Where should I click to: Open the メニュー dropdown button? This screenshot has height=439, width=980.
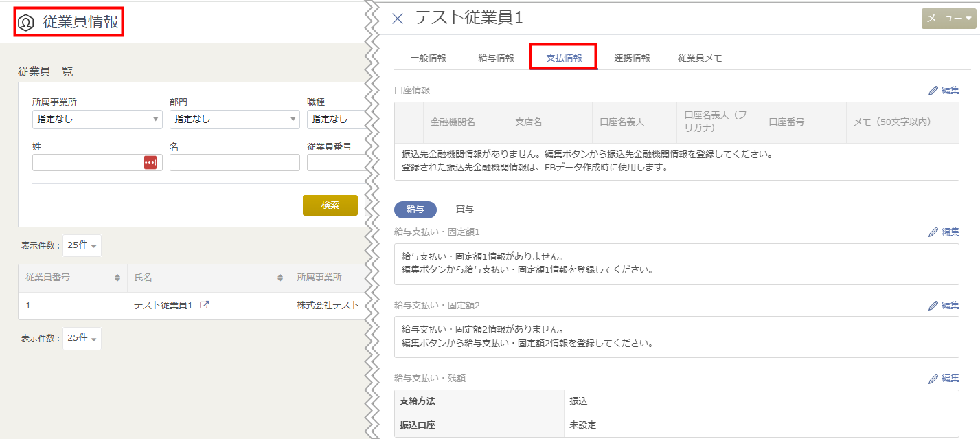coord(948,19)
